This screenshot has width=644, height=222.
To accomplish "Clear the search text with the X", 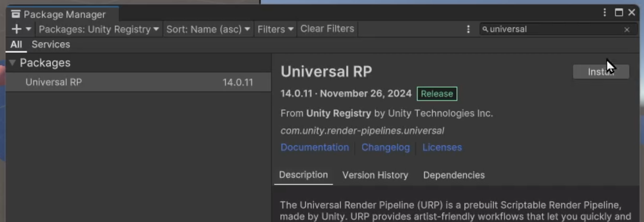I will 627,30.
